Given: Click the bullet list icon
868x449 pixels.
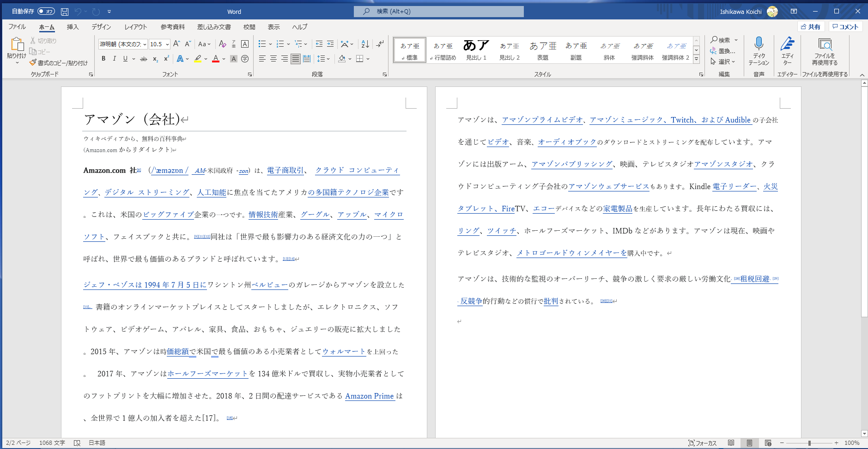Looking at the screenshot, I should (262, 44).
